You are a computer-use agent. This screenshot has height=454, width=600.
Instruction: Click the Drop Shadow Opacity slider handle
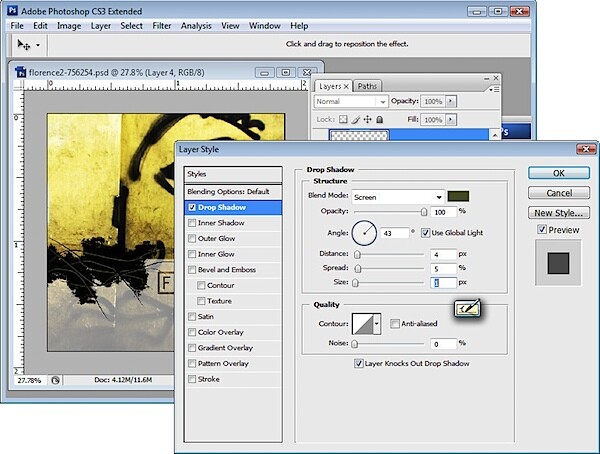point(424,212)
